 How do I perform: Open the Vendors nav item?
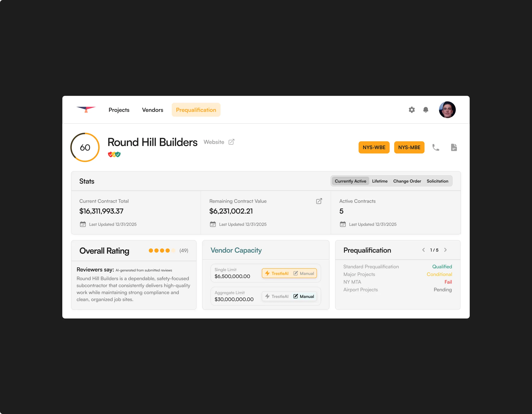pos(153,110)
